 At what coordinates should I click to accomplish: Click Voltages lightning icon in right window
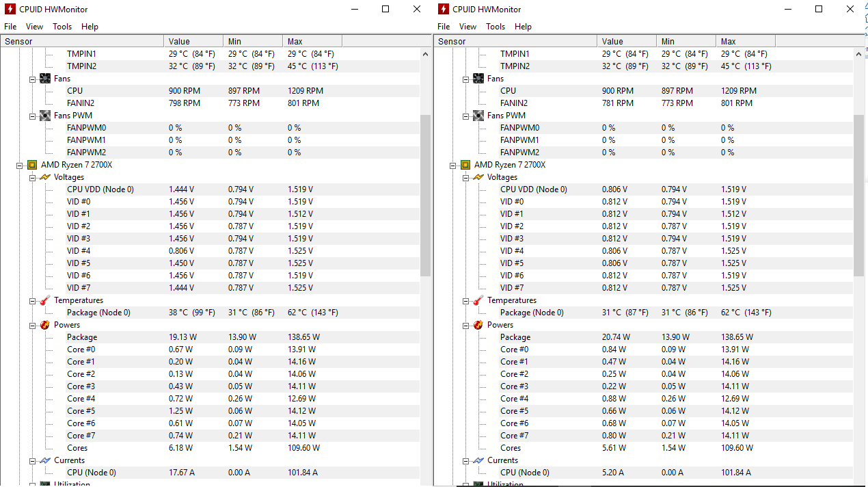pyautogui.click(x=478, y=177)
